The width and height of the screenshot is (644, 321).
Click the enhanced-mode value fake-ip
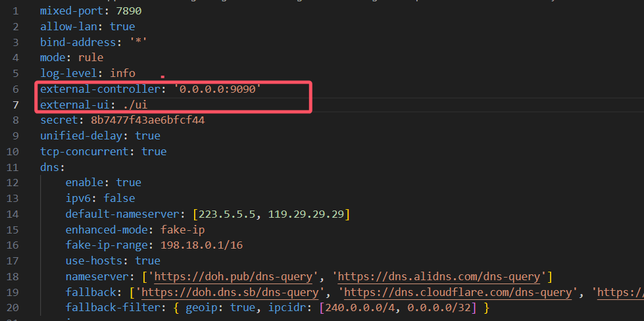pyautogui.click(x=183, y=230)
